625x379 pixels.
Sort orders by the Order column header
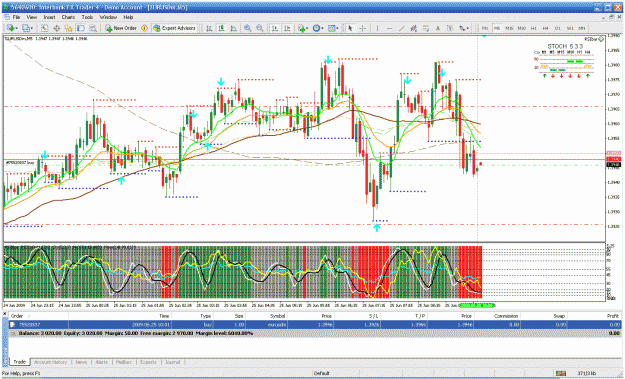point(17,316)
